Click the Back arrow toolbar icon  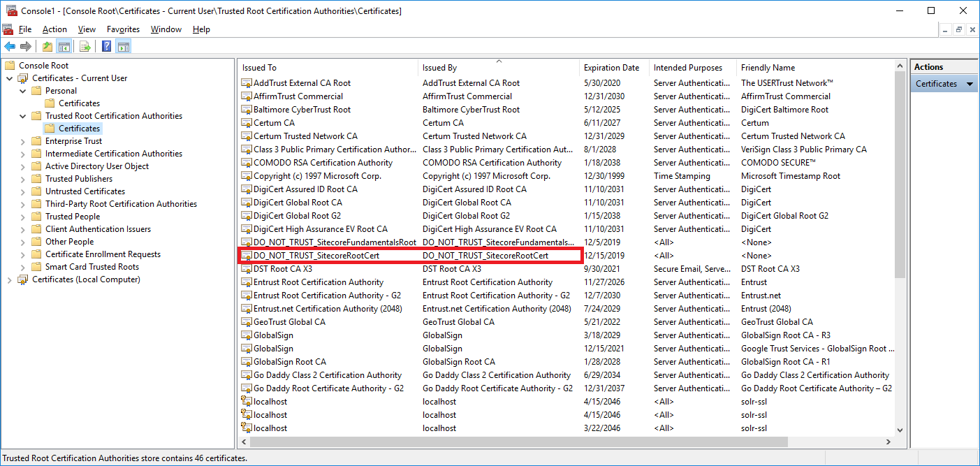pyautogui.click(x=10, y=47)
